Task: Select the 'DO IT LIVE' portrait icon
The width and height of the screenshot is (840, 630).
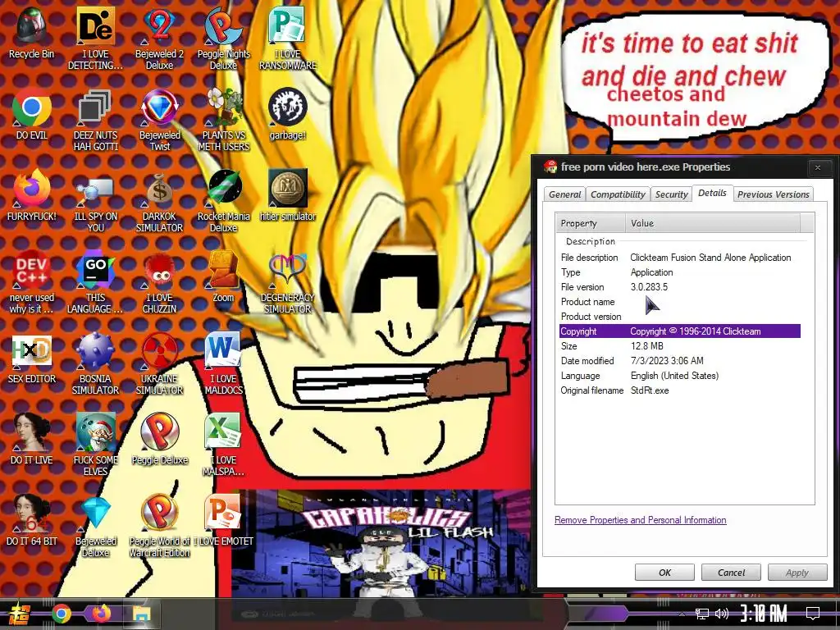Action: pos(32,440)
